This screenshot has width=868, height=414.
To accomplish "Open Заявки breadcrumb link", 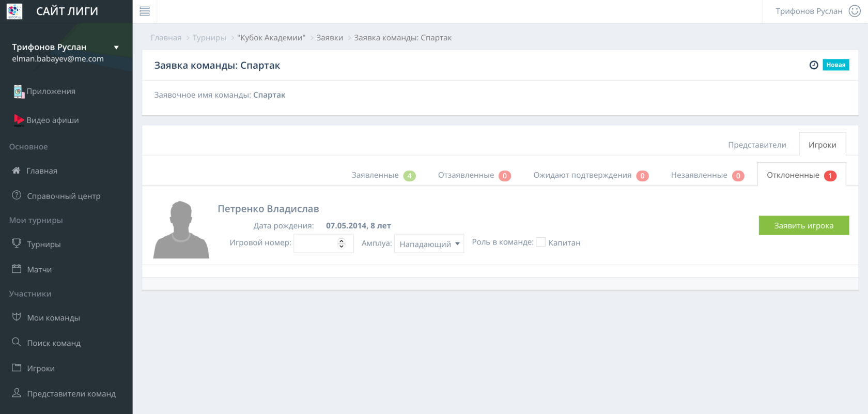I will 330,38.
